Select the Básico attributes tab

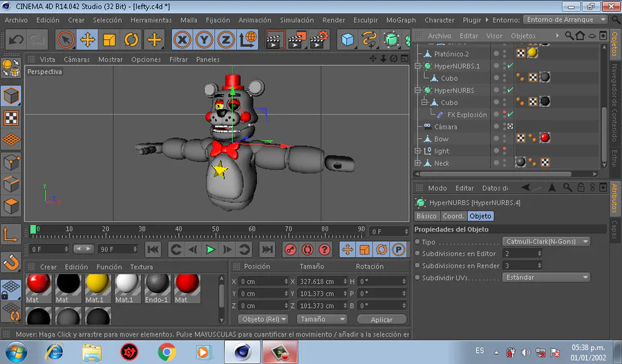pyautogui.click(x=426, y=216)
